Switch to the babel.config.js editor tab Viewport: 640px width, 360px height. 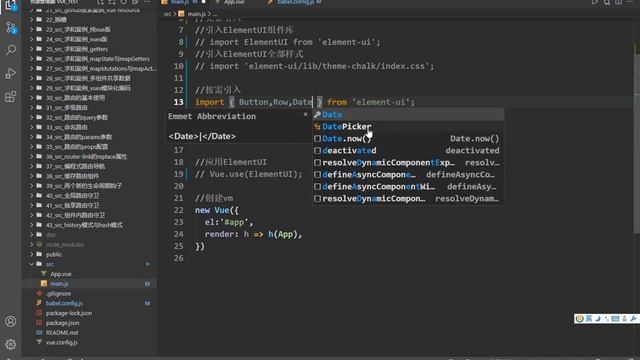[x=295, y=2]
